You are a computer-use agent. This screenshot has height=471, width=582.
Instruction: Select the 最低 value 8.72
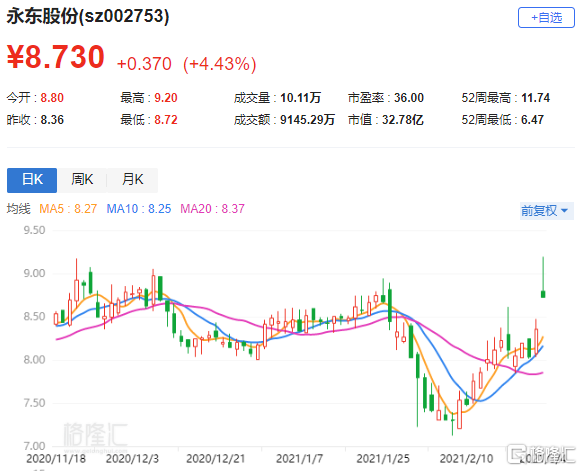click(166, 120)
